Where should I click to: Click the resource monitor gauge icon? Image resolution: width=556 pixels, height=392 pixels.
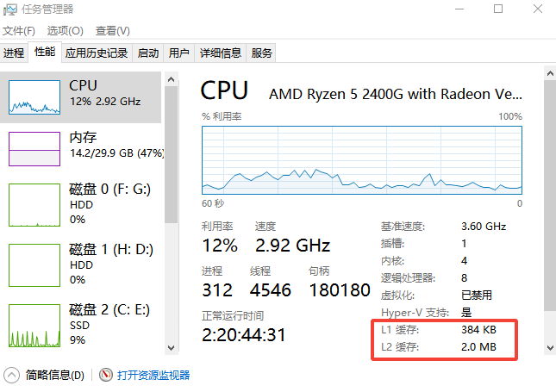click(106, 375)
